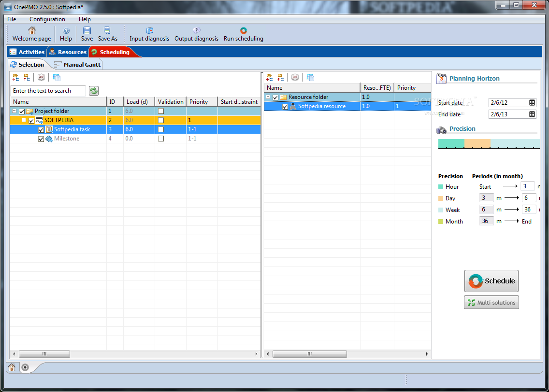This screenshot has height=392, width=549.
Task: Run Output diagnosis
Action: pyautogui.click(x=196, y=34)
